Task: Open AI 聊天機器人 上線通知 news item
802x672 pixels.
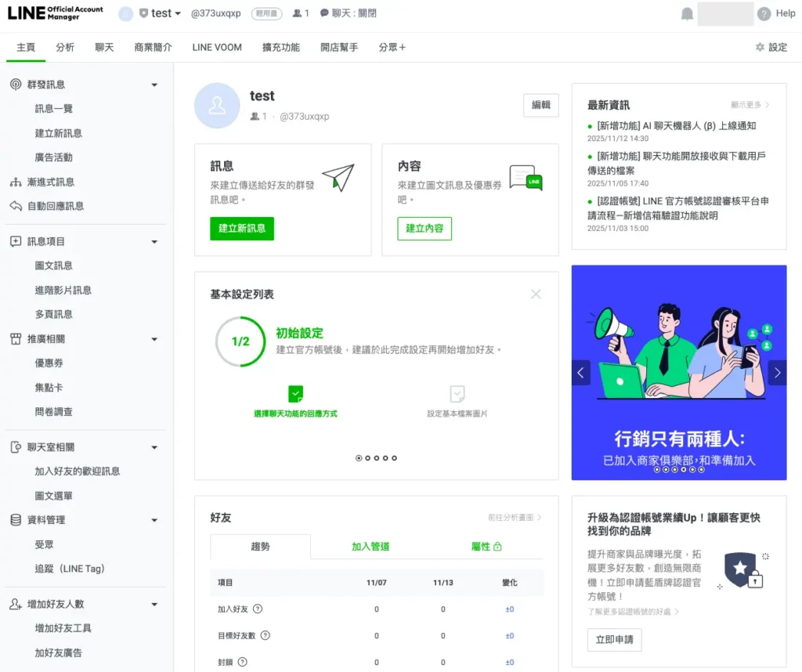Action: [x=676, y=126]
